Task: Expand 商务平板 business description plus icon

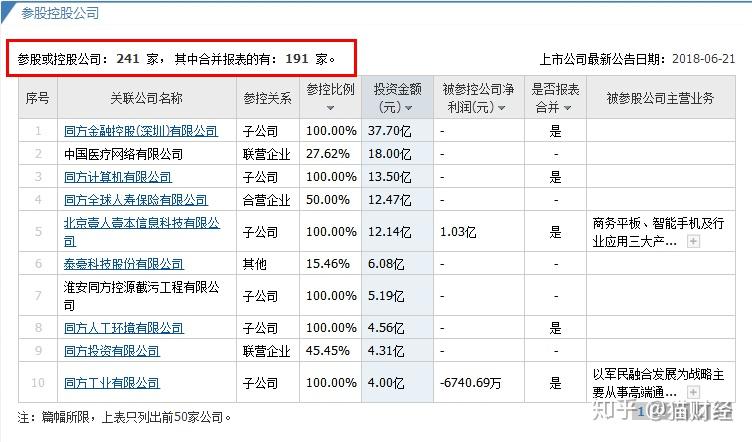Action: pos(693,241)
